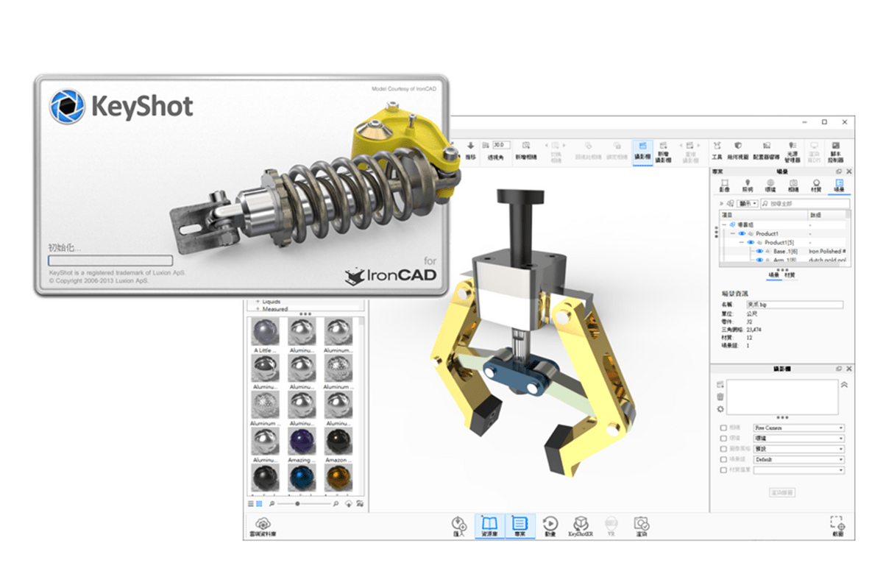
Task: Hide the Base part with its eye toggle
Action: [x=759, y=251]
